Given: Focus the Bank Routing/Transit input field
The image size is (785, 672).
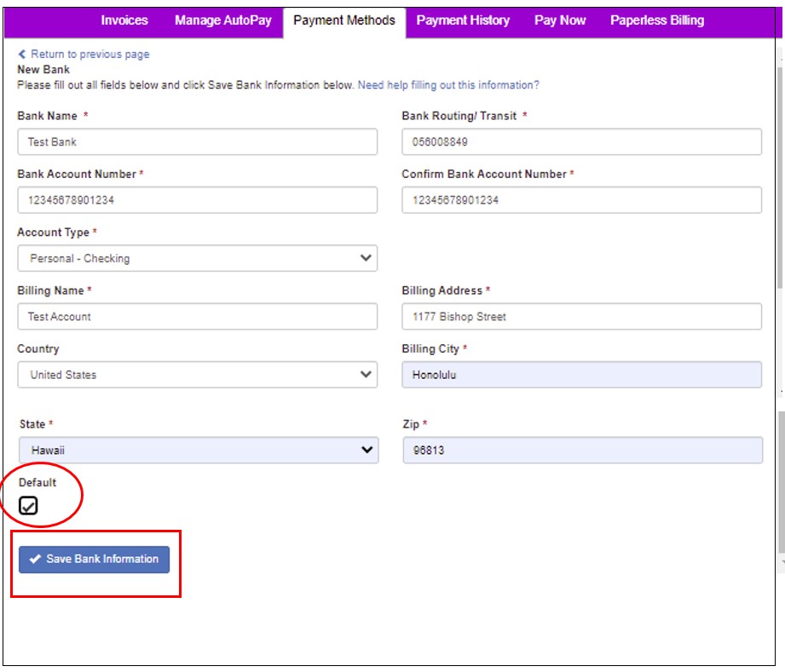Looking at the screenshot, I should coord(582,141).
